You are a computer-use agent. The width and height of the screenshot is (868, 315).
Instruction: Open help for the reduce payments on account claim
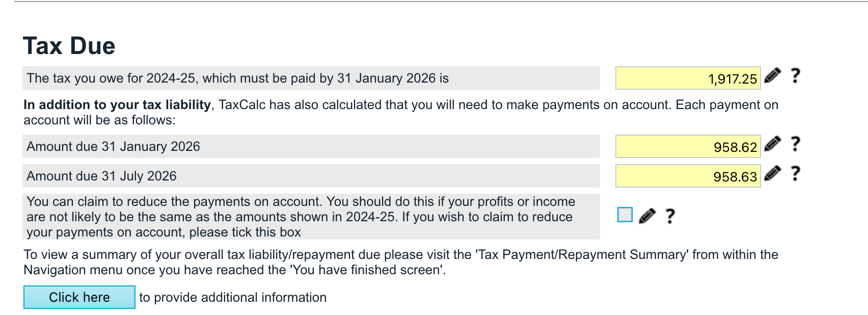pos(670,217)
